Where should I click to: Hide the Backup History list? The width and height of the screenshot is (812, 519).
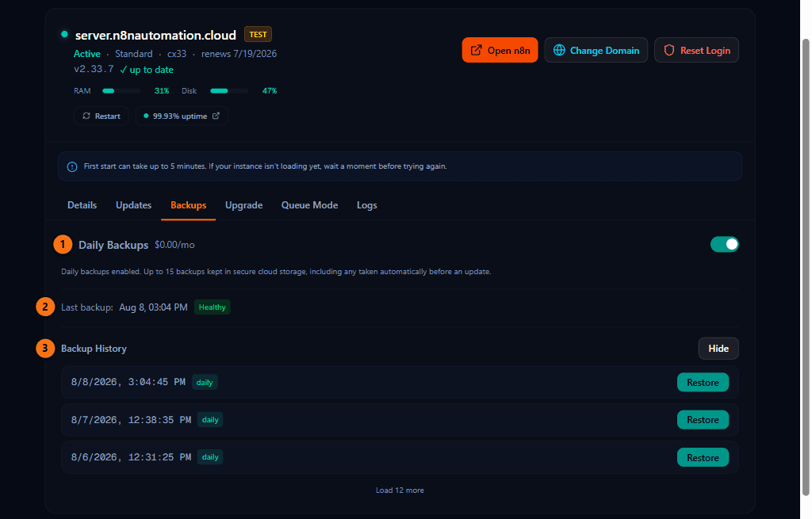pos(718,348)
